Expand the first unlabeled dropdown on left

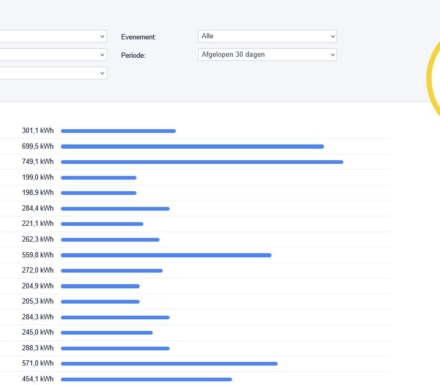click(53, 36)
